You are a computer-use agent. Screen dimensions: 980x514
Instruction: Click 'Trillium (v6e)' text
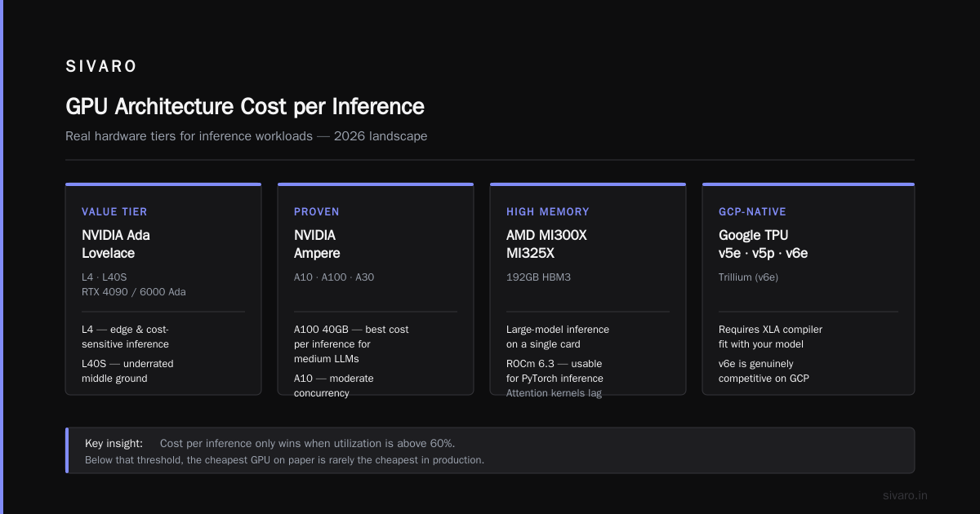[x=748, y=277]
